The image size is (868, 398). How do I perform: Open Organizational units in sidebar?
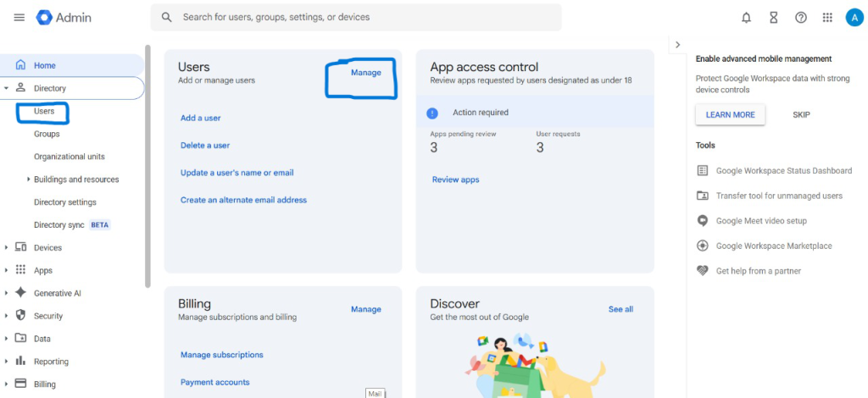point(70,157)
